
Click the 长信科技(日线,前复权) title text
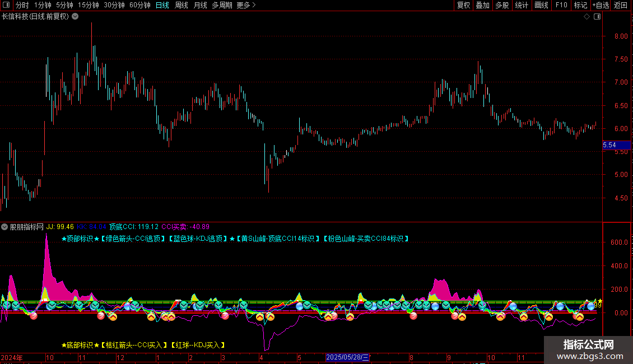[35, 17]
